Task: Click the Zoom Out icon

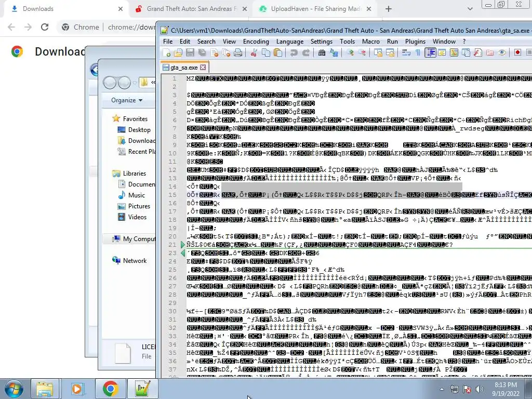Action: [362, 52]
